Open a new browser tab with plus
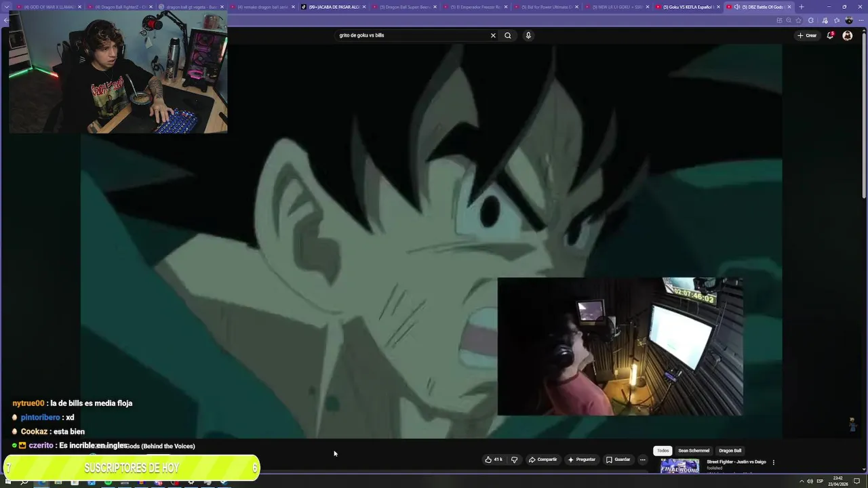868x488 pixels. tap(801, 7)
